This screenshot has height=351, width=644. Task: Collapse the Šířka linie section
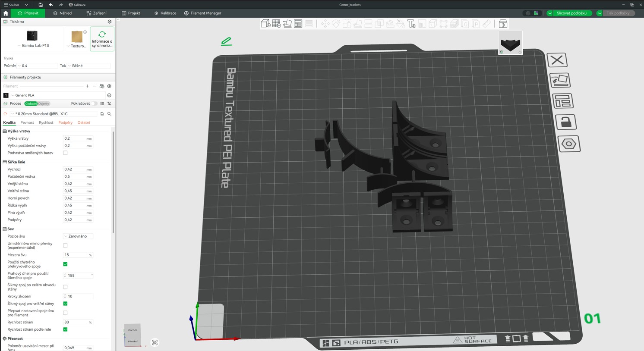coord(5,162)
